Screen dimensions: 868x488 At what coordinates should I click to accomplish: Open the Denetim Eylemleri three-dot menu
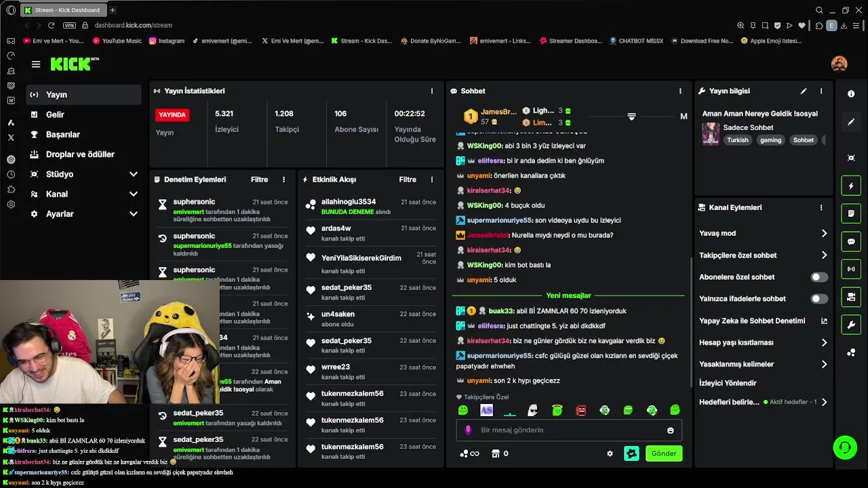click(284, 180)
